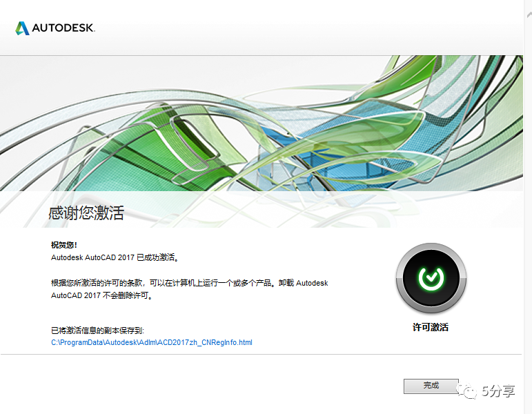Click the line starting 根据您所激活的许可的条款
Viewport: 532px width, 414px height.
point(189,283)
